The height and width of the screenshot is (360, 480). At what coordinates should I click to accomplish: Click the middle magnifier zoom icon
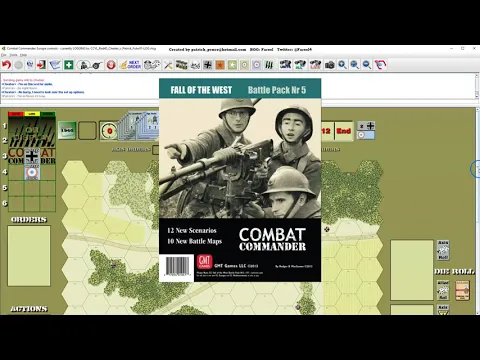[x=355, y=65]
